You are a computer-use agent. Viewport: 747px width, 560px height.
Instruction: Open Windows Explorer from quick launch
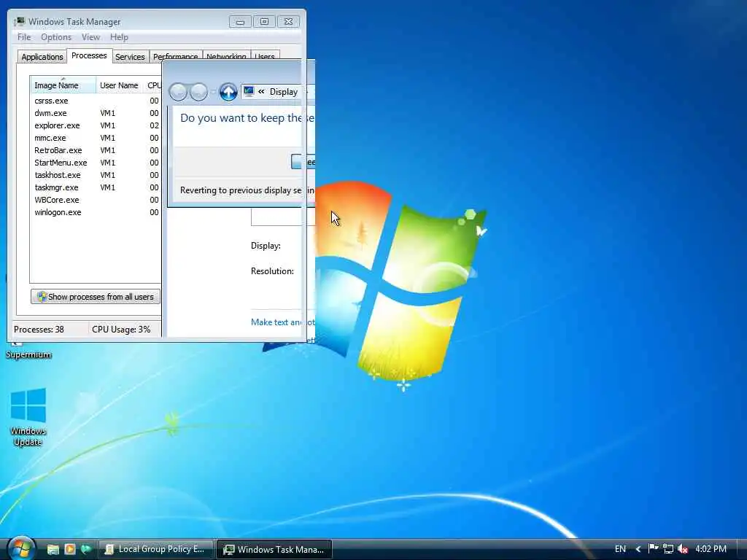(53, 550)
